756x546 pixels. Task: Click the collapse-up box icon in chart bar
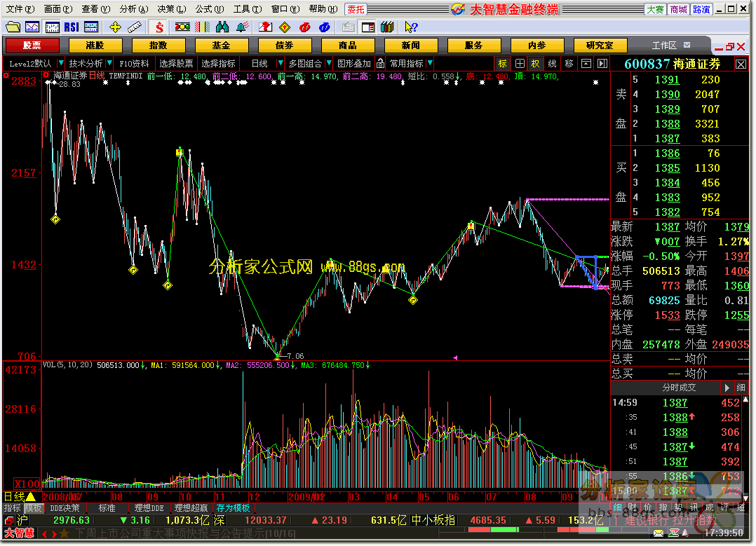[586, 63]
